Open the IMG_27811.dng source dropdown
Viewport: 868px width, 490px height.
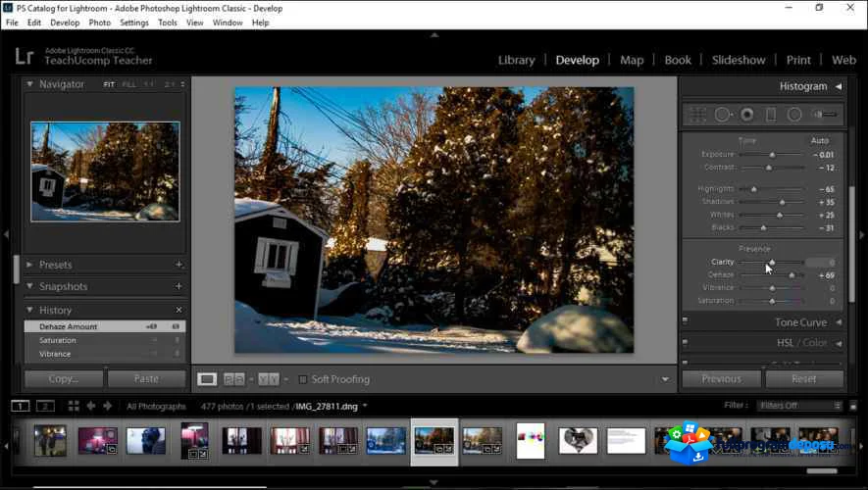point(365,406)
